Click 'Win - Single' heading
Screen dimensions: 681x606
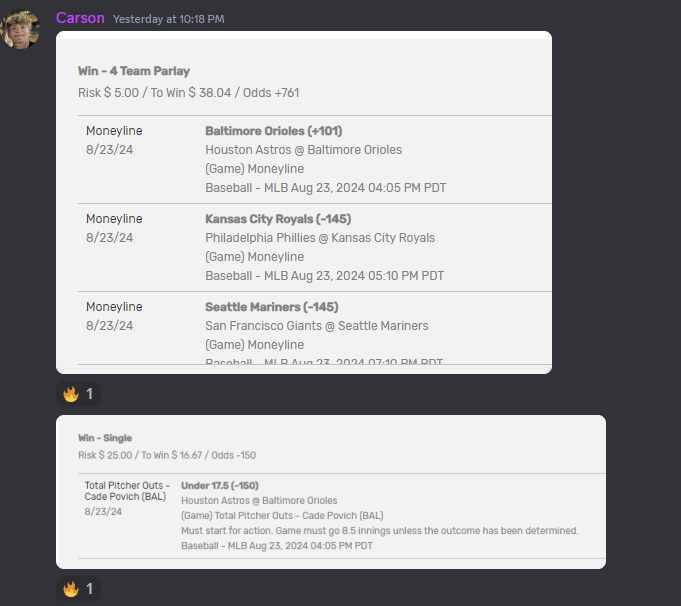click(x=105, y=438)
